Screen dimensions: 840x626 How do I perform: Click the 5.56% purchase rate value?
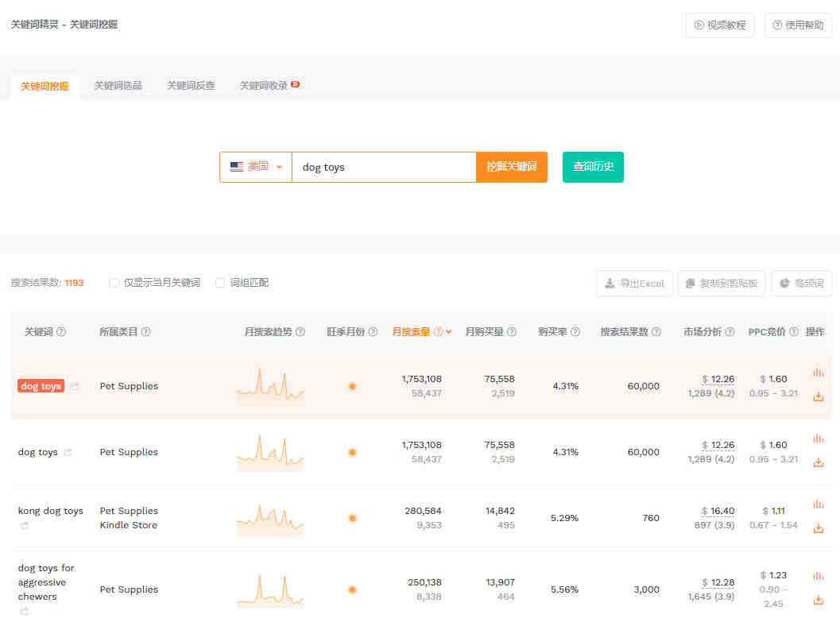(565, 589)
